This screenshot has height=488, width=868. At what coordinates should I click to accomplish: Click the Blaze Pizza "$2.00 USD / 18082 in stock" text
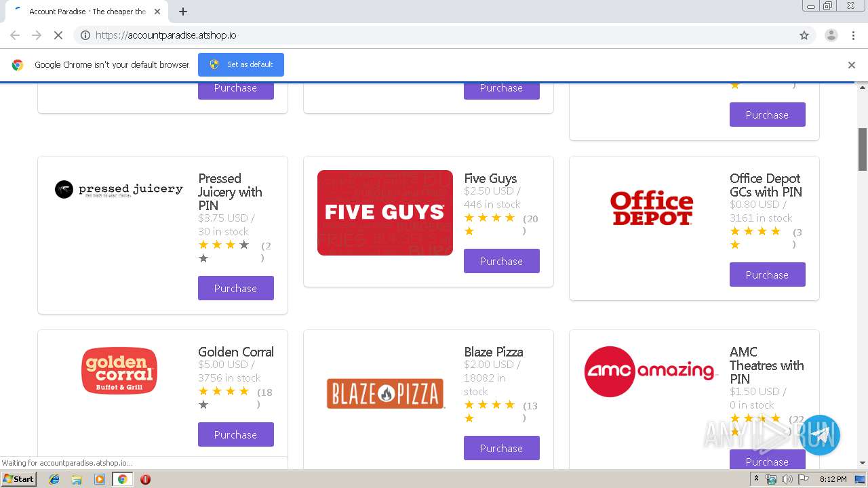(492, 378)
